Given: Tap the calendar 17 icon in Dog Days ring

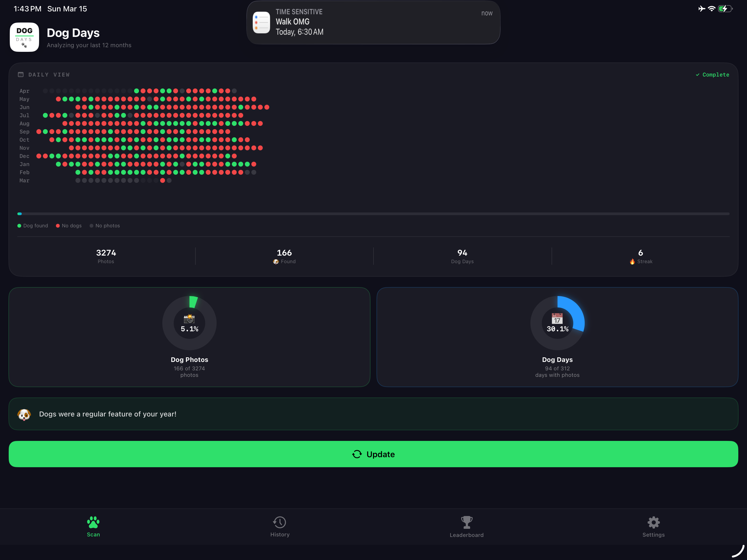Looking at the screenshot, I should coord(557,319).
